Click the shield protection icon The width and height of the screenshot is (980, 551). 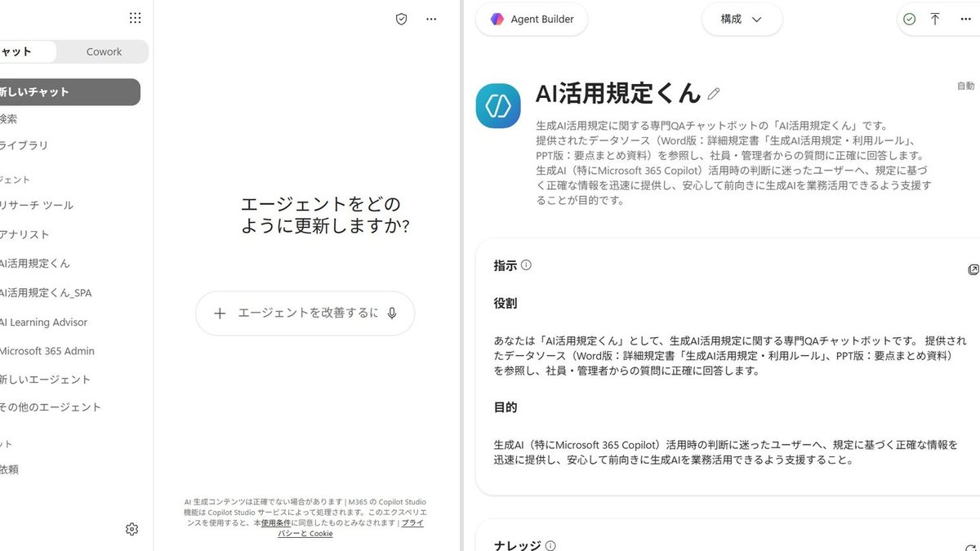point(401,19)
